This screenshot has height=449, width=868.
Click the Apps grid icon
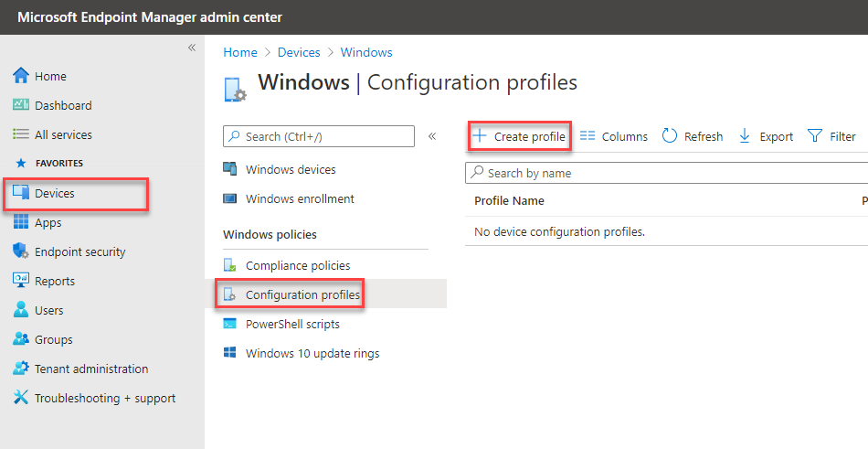[x=21, y=222]
